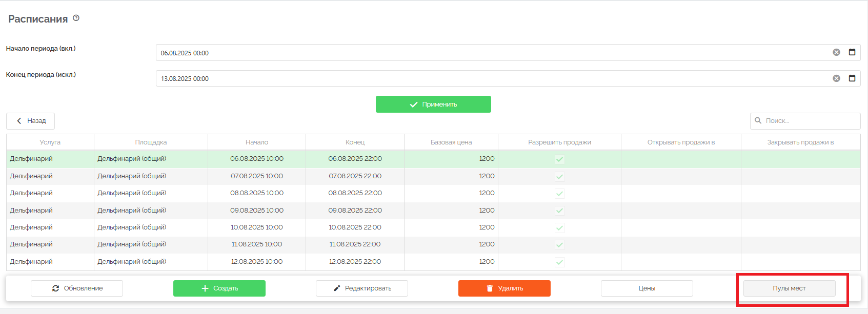
Task: Toggle Разрешить продажи for 10.08.2025 row
Action: click(559, 228)
